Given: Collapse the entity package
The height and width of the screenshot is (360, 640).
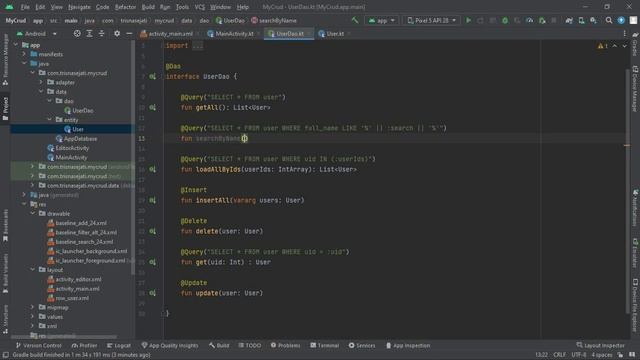Looking at the screenshot, I should [x=49, y=120].
